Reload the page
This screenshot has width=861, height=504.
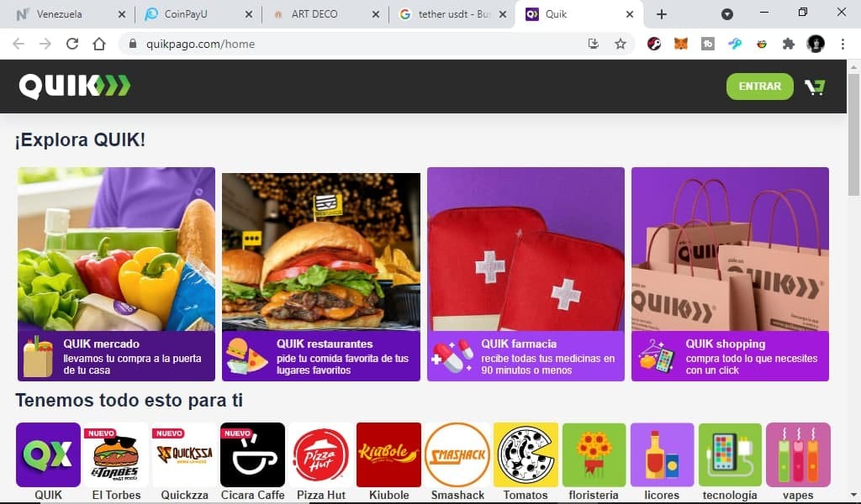point(72,44)
